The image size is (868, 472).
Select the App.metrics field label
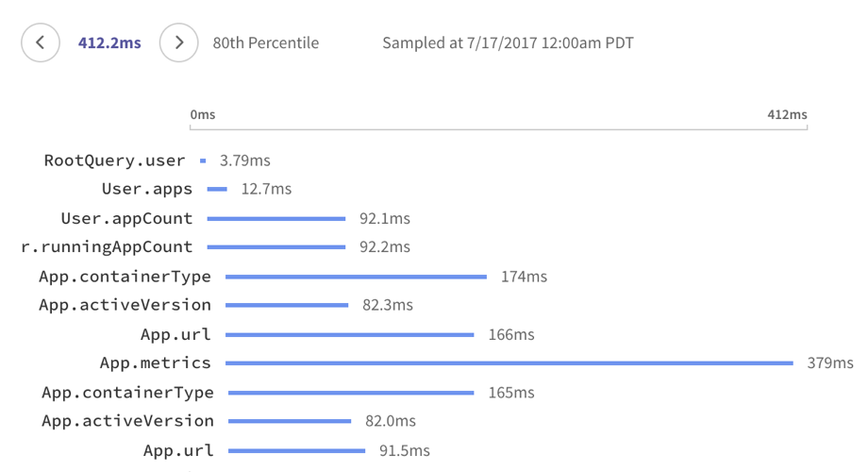pyautogui.click(x=155, y=362)
